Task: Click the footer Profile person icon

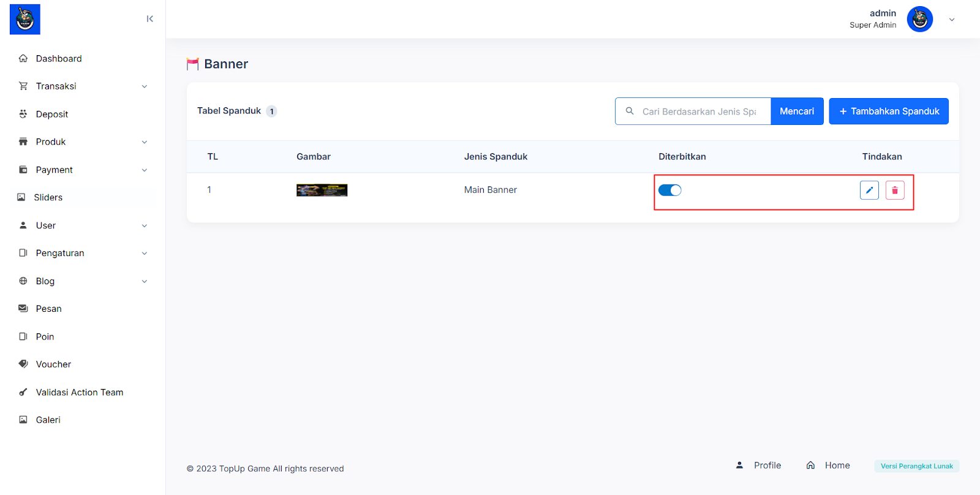Action: (x=739, y=465)
